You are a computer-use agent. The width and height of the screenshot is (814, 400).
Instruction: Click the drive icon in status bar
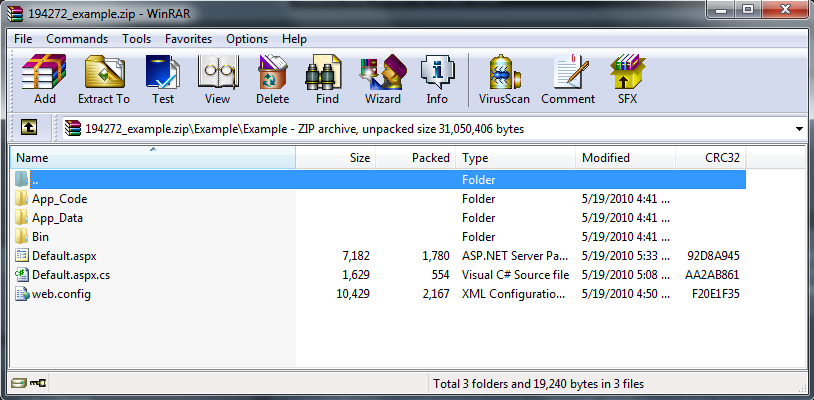(18, 383)
